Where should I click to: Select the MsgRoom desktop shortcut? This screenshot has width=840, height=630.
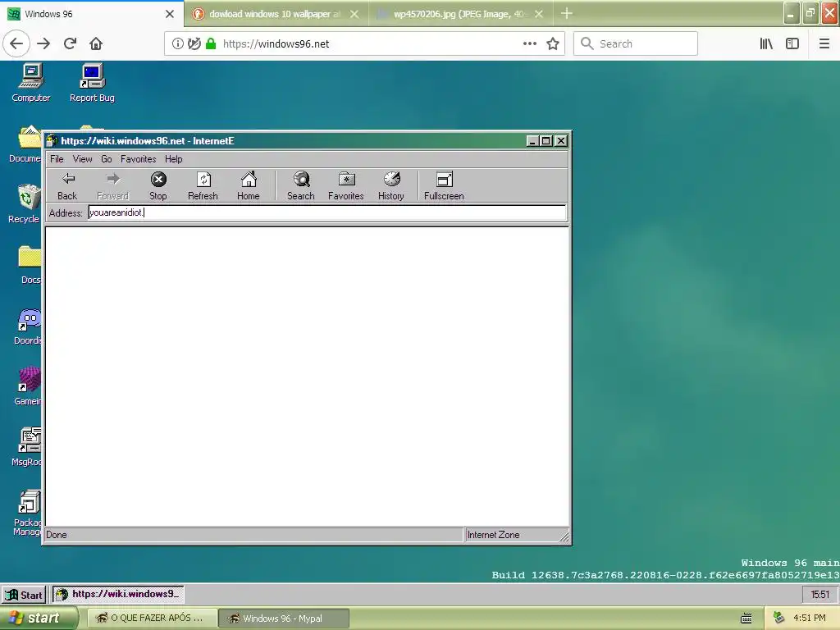point(27,447)
